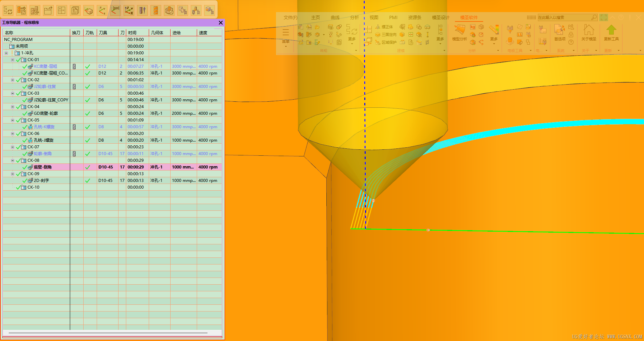Switch to the PMI tab
Viewport: 644px width, 341px height.
pos(393,17)
